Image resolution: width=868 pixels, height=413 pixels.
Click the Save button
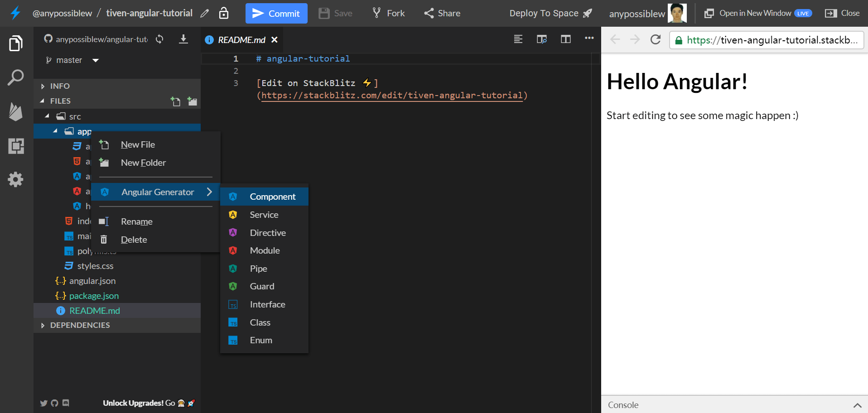tap(336, 13)
